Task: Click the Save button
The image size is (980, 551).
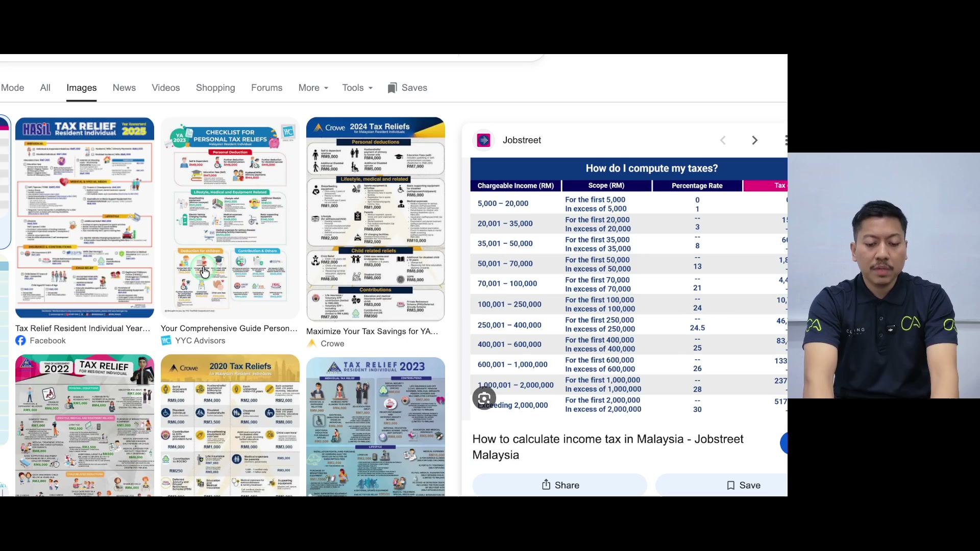Action: pyautogui.click(x=722, y=485)
